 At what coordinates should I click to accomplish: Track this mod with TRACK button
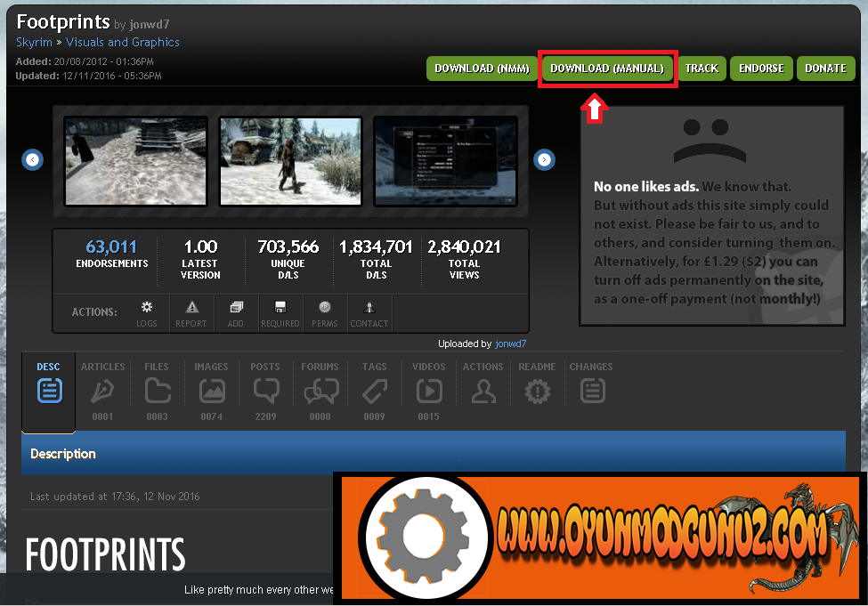coord(702,69)
